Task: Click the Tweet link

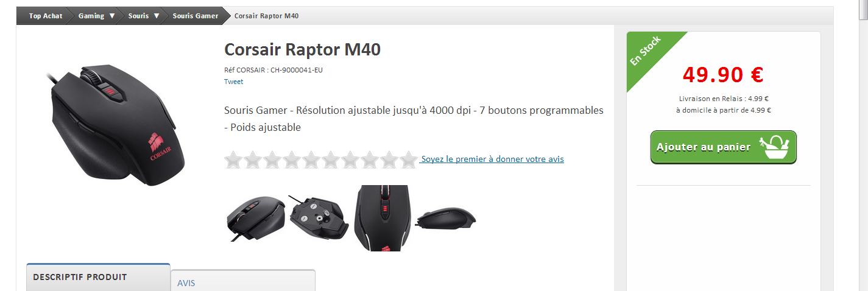Action: tap(233, 82)
